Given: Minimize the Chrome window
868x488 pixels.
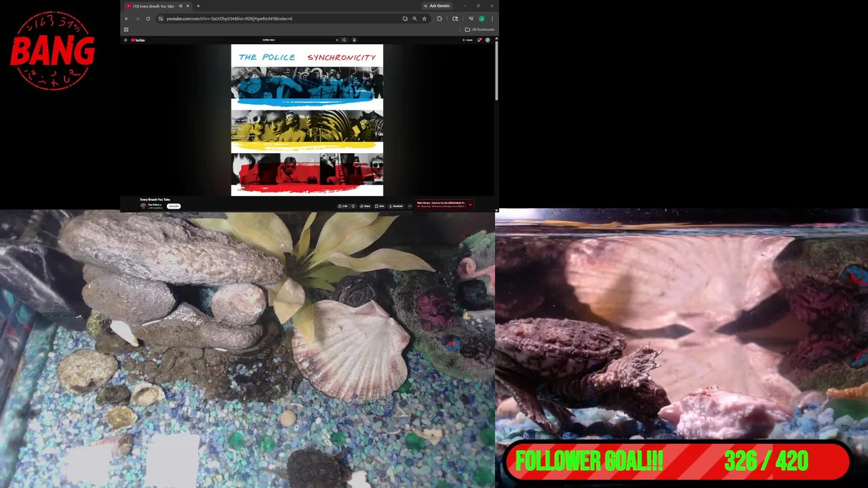Looking at the screenshot, I should click(465, 6).
